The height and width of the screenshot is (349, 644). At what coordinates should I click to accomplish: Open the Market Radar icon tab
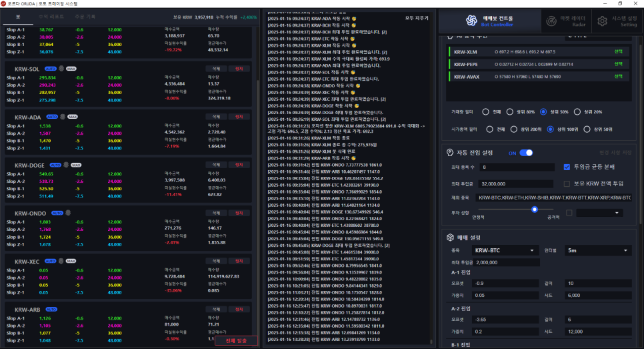coord(551,21)
